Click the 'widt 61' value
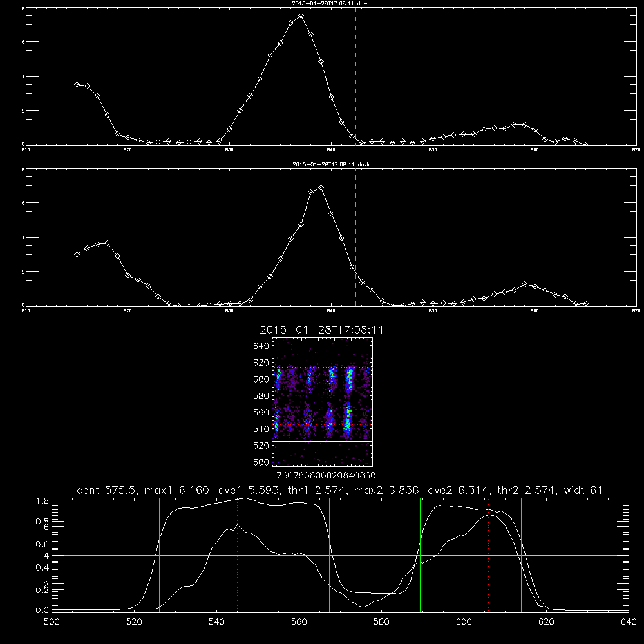This screenshot has height=644, width=644. pyautogui.click(x=583, y=490)
